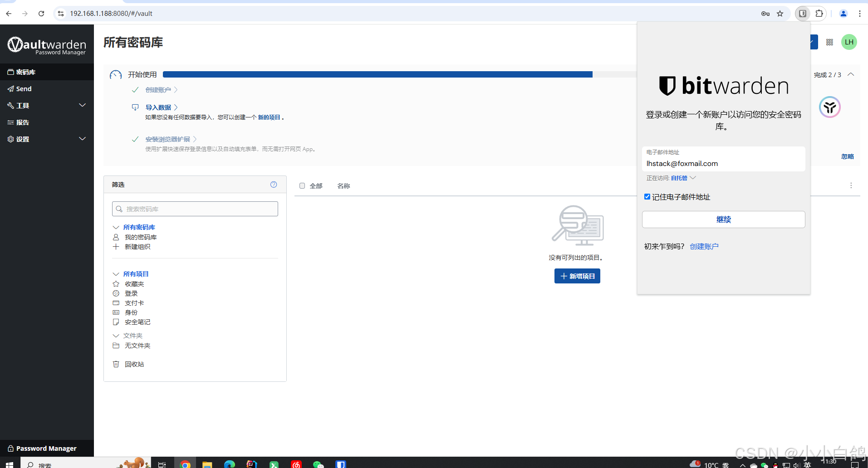Screen dimensions: 868x468
Task: Collapse the getting started progress panel
Action: pos(851,75)
